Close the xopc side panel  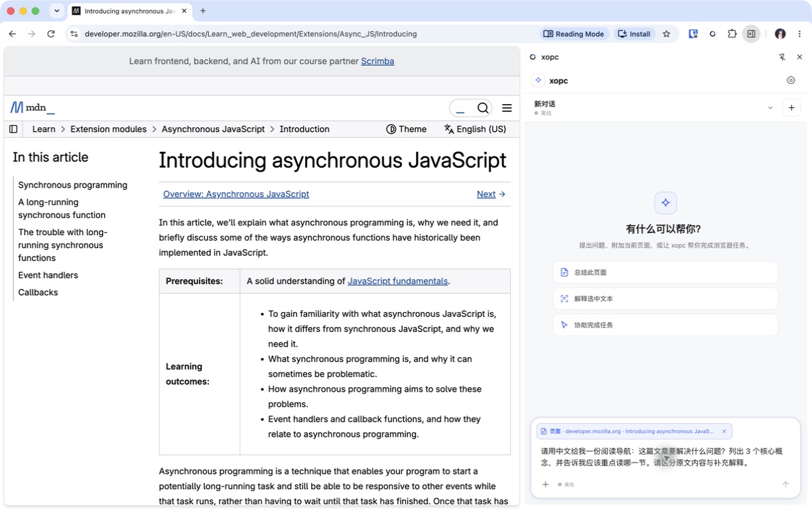point(799,57)
